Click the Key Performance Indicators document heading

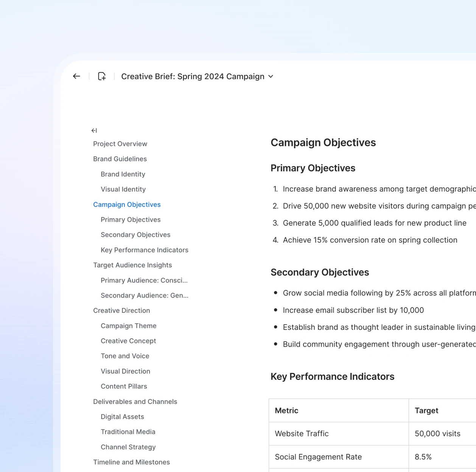[x=332, y=377]
